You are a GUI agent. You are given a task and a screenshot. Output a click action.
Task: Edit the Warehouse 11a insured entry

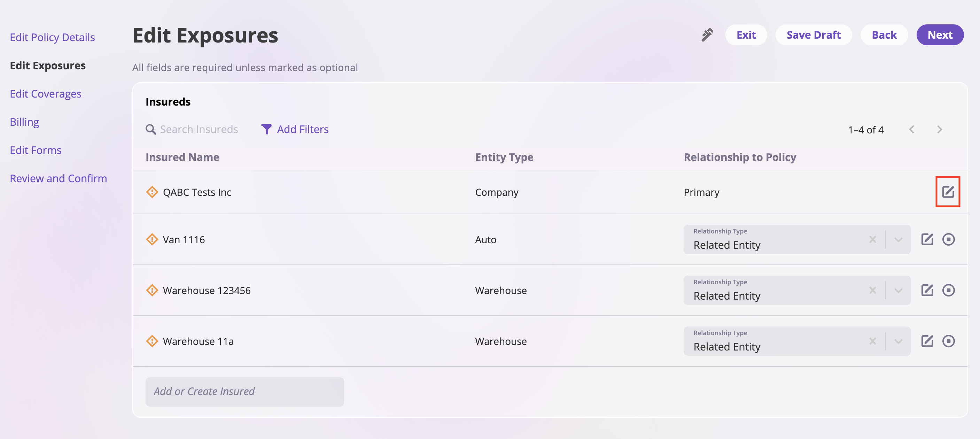pos(927,341)
